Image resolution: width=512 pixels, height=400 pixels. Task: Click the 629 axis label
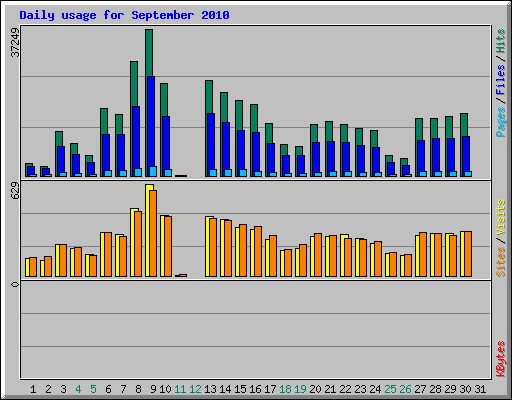coord(15,191)
